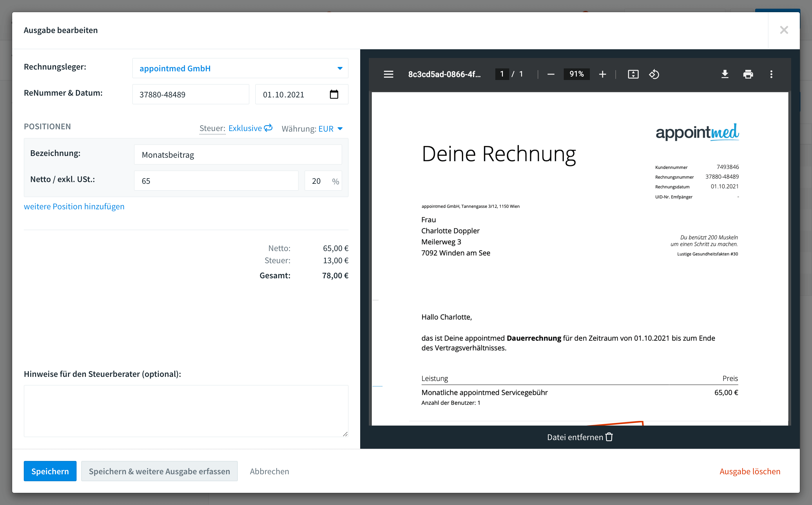This screenshot has height=505, width=812.
Task: Click the rotation/history icon in PDF viewer
Action: click(x=654, y=75)
